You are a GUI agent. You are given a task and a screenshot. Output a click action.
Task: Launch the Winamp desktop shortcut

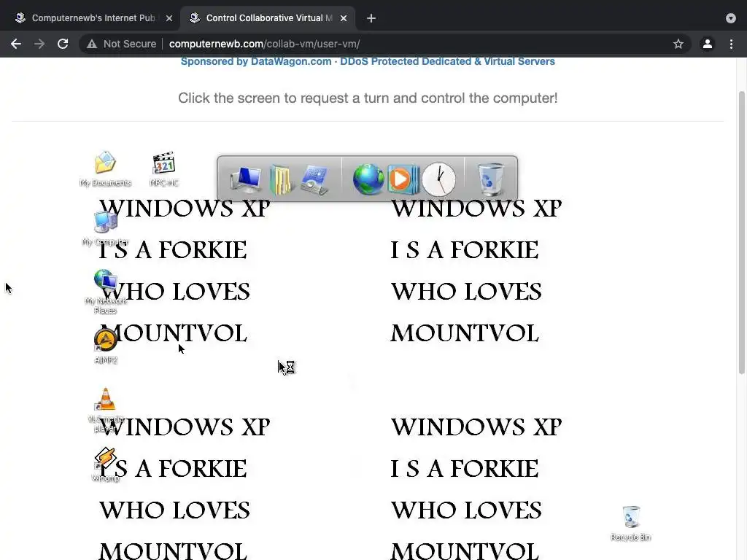(x=105, y=464)
